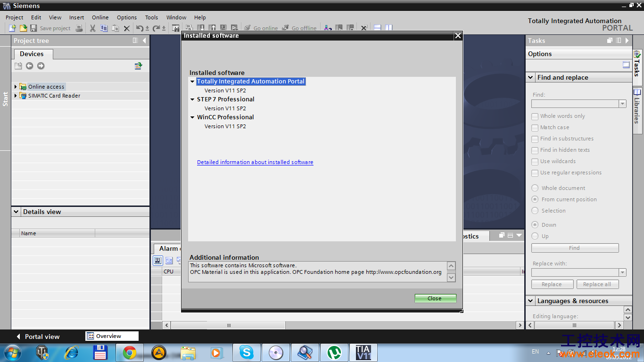Collapse the Languages & resources section
The height and width of the screenshot is (362, 644).
(531, 301)
